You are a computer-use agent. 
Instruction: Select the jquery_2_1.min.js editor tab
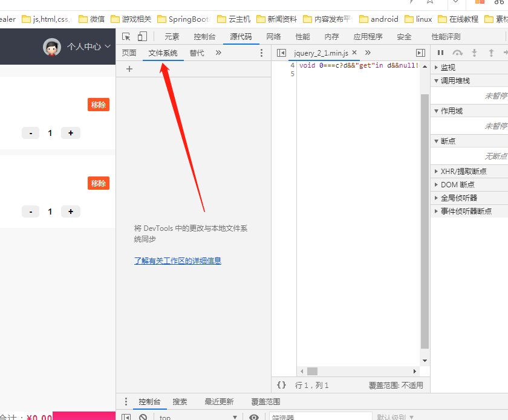click(321, 53)
